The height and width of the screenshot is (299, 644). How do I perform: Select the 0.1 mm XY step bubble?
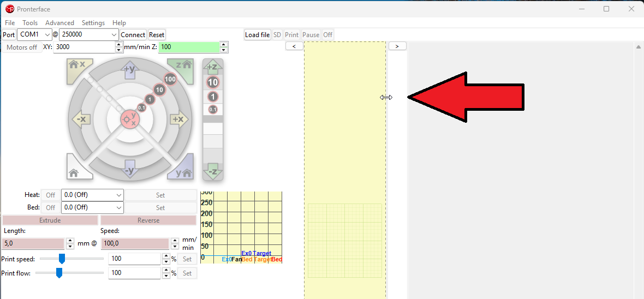pyautogui.click(x=142, y=107)
